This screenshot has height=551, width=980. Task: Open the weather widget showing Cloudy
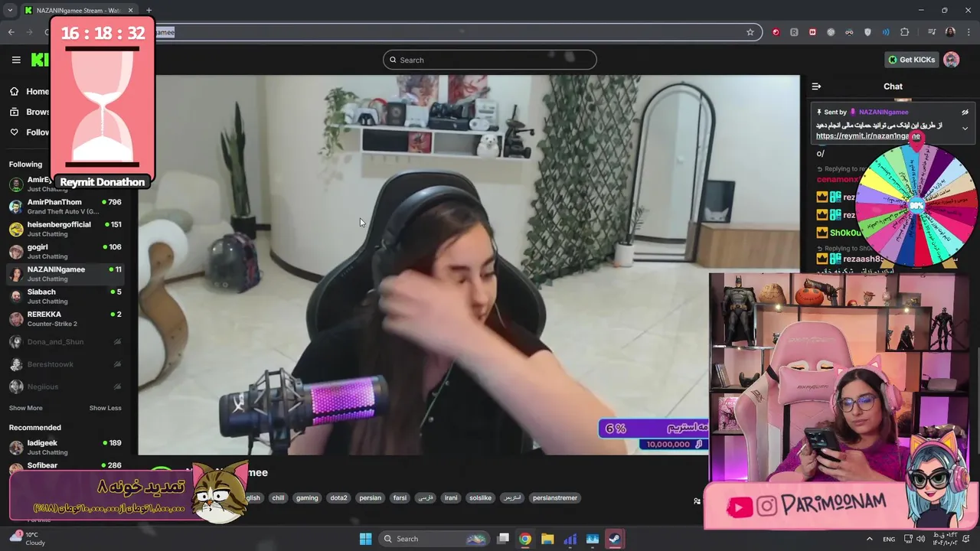click(28, 539)
